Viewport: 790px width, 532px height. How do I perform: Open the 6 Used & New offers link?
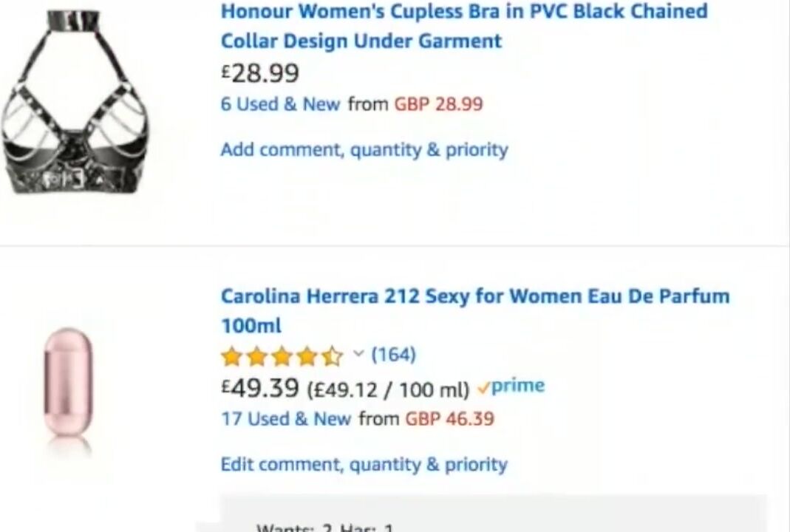(280, 104)
